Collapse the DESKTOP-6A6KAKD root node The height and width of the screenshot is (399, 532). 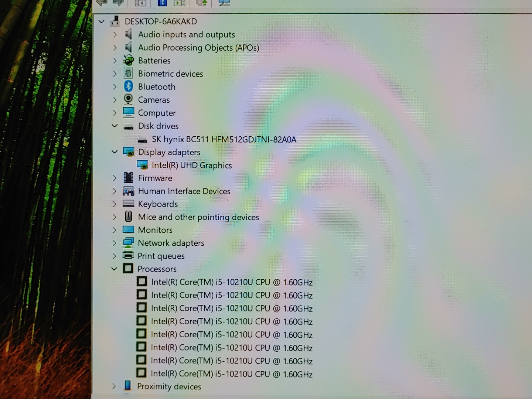click(x=102, y=22)
